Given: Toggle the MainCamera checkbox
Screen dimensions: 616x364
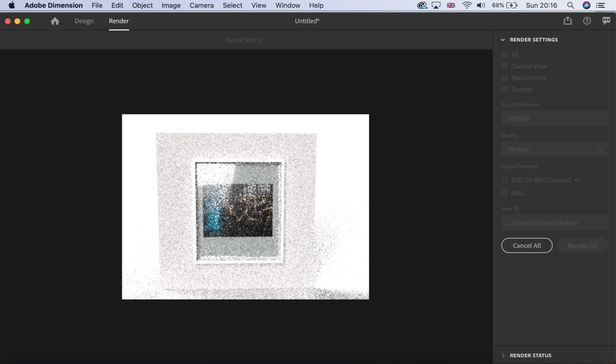Looking at the screenshot, I should [x=505, y=78].
